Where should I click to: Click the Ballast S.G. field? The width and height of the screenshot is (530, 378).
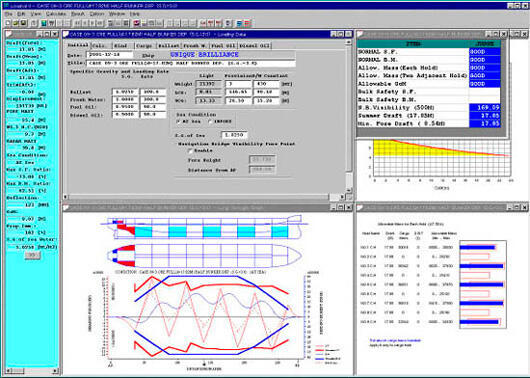click(x=125, y=92)
